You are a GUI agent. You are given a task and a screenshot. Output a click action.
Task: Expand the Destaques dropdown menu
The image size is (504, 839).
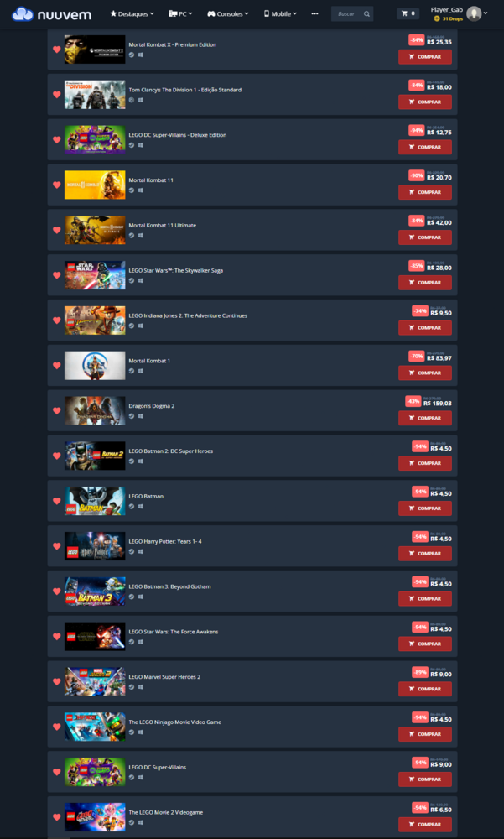pyautogui.click(x=132, y=14)
